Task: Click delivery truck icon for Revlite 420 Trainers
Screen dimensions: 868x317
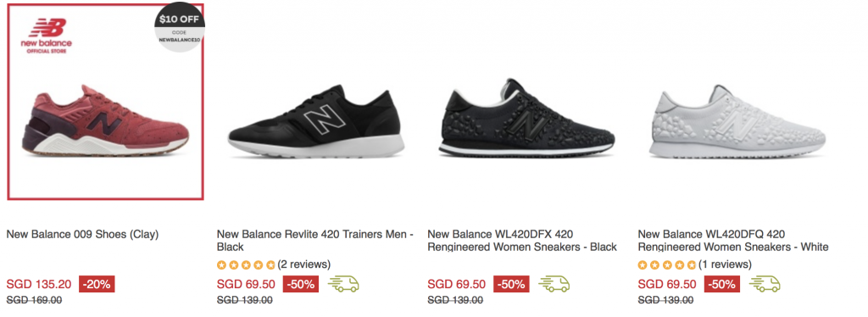Action: pos(343,284)
